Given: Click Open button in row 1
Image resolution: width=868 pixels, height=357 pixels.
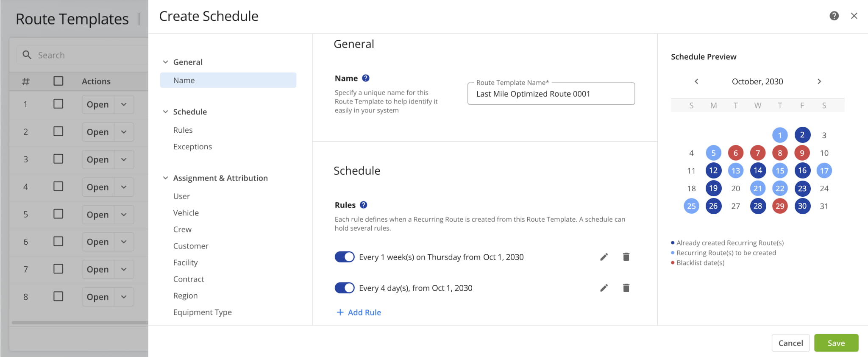Looking at the screenshot, I should (97, 104).
